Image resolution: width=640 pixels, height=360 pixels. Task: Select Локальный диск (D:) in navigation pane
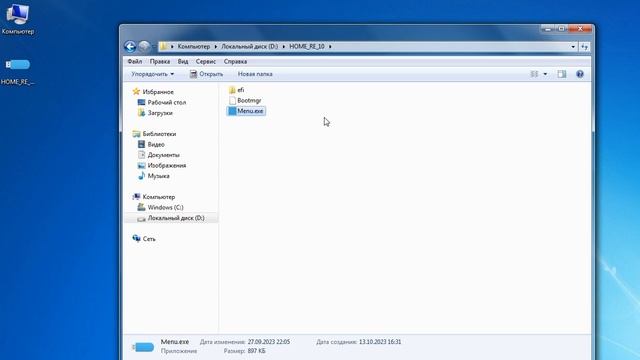(171, 218)
